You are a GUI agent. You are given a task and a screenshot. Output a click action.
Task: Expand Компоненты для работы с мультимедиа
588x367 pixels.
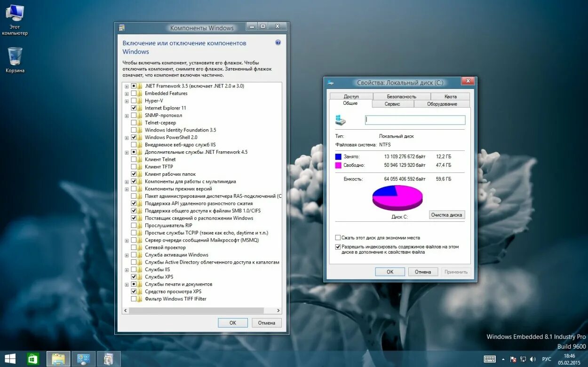pyautogui.click(x=127, y=181)
